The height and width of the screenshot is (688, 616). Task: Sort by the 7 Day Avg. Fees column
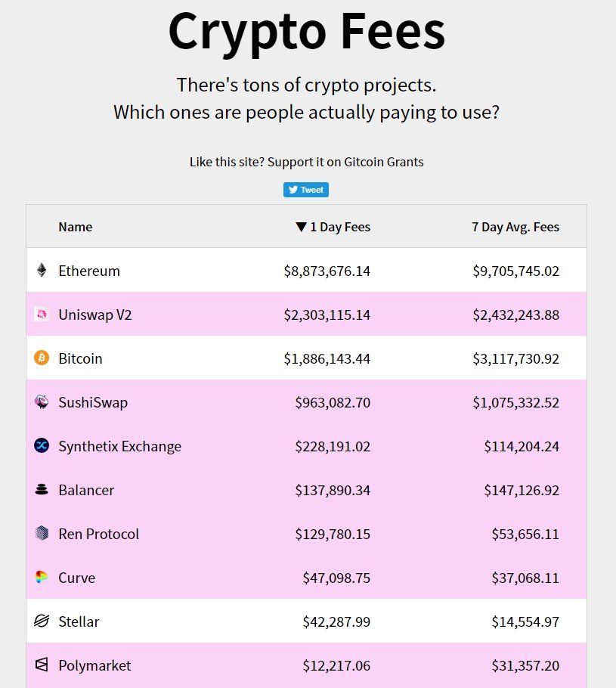[515, 227]
